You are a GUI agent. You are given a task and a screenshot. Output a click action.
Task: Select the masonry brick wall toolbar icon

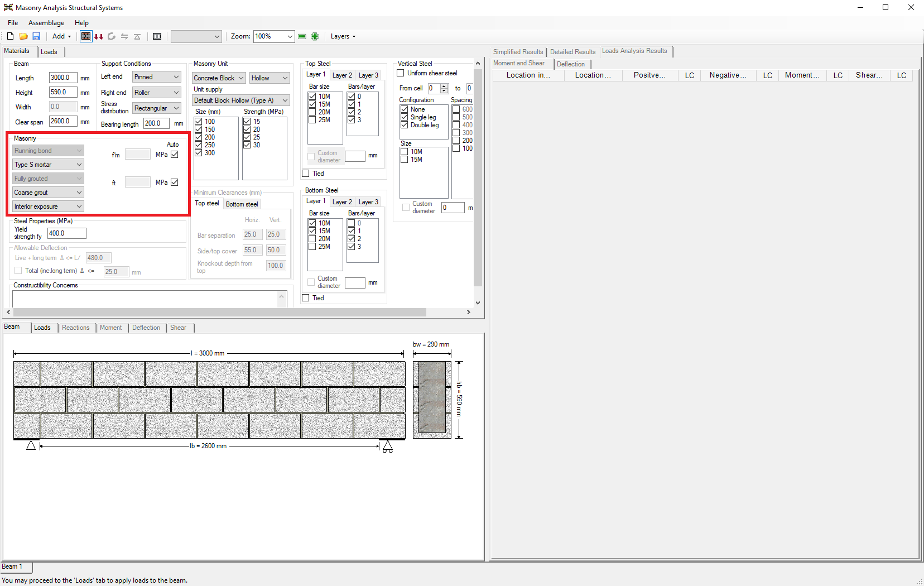[x=86, y=36]
